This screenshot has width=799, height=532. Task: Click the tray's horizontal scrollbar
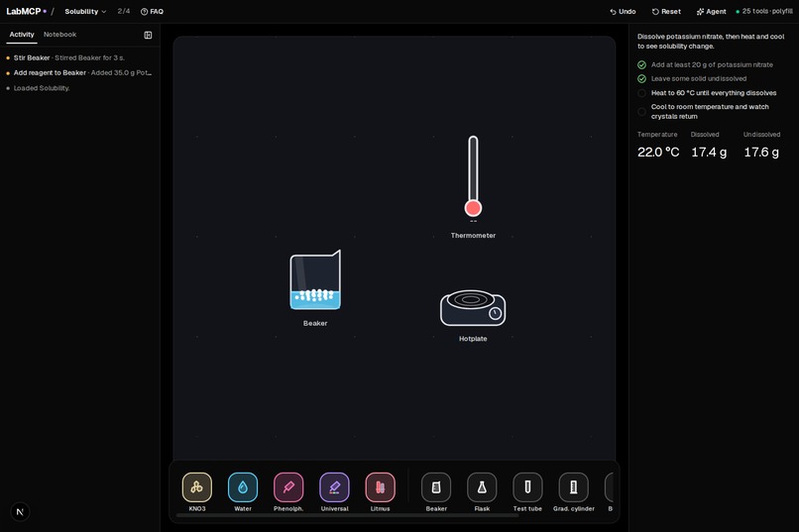(348, 515)
